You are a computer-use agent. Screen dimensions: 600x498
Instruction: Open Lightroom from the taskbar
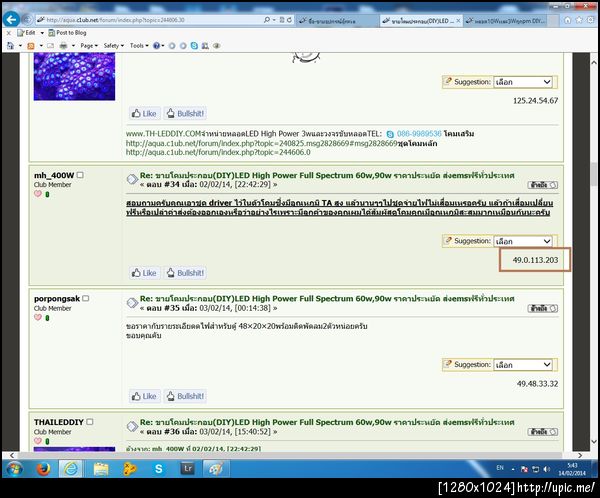tap(188, 469)
